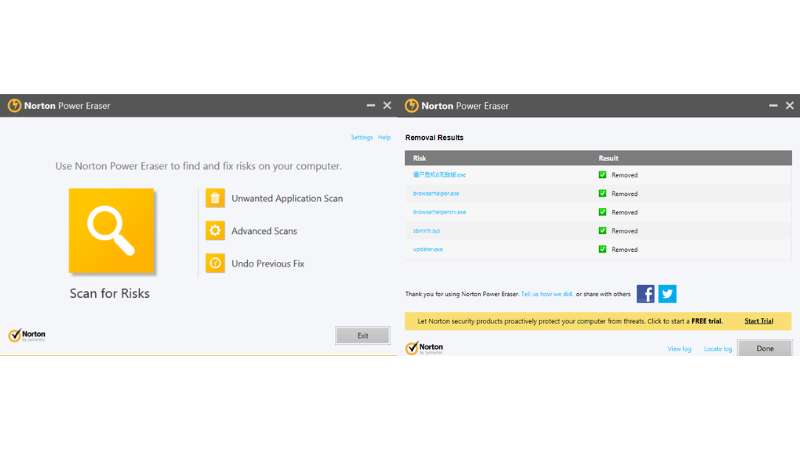Toggle checkbox in third risk row
Screen dimensions: 800x450
pos(603,212)
